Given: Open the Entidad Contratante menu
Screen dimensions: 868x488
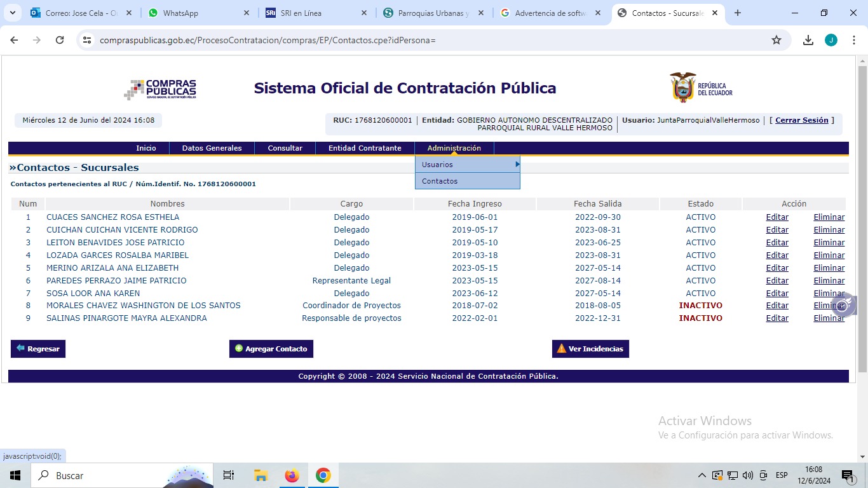Looking at the screenshot, I should click(365, 148).
